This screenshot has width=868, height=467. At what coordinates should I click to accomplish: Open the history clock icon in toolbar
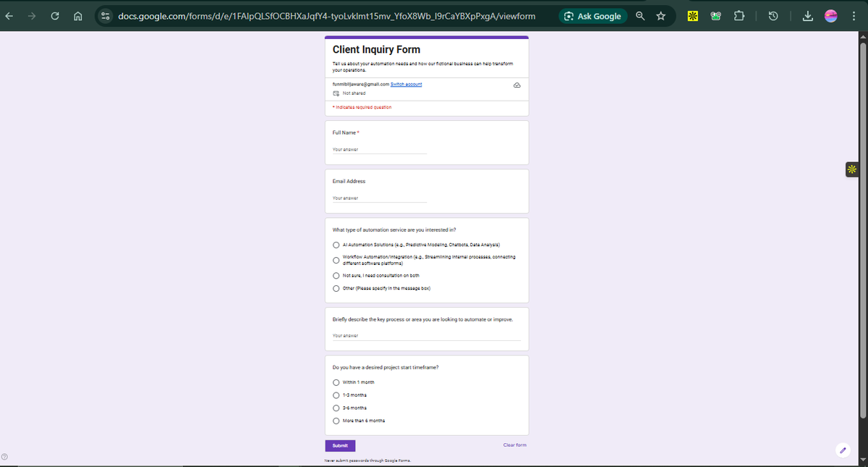[773, 16]
